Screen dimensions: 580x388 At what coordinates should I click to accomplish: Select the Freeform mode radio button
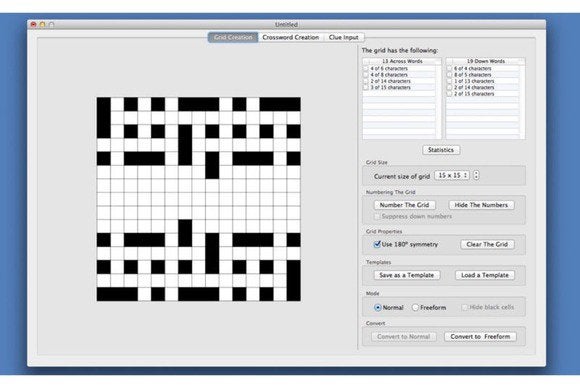pyautogui.click(x=415, y=307)
